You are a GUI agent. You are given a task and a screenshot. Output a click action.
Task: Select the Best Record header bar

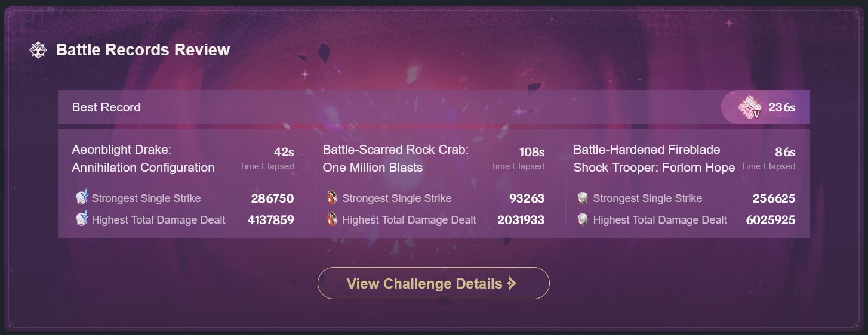click(x=434, y=107)
